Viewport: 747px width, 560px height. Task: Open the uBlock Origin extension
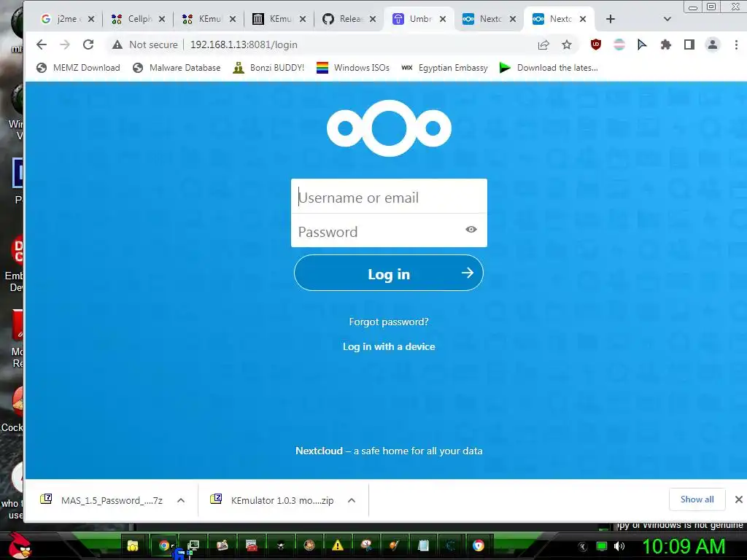pyautogui.click(x=595, y=44)
